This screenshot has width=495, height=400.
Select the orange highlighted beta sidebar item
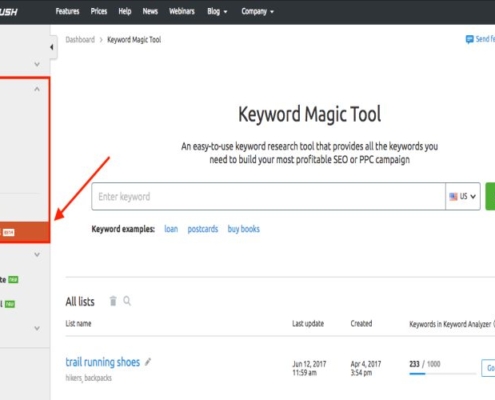point(25,232)
